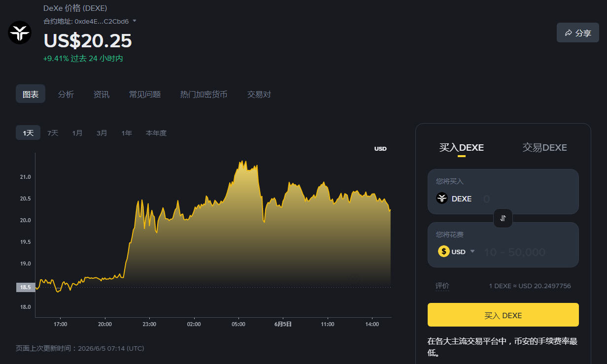The image size is (607, 364).
Task: Click the 您将花费 field label
Action: (x=450, y=234)
